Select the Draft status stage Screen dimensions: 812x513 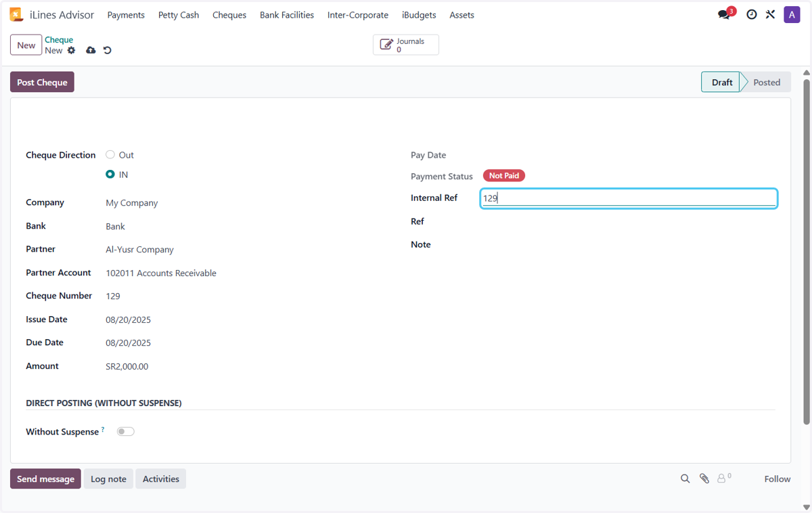point(721,82)
